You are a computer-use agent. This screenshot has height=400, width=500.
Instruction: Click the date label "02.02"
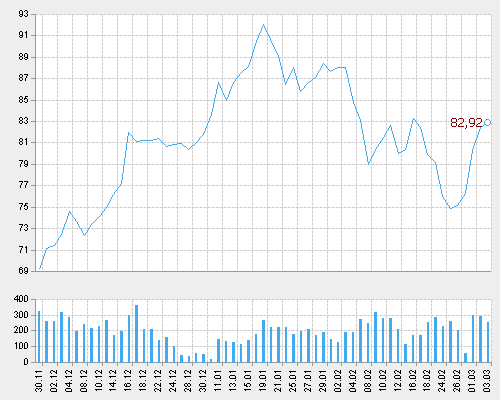(x=338, y=380)
